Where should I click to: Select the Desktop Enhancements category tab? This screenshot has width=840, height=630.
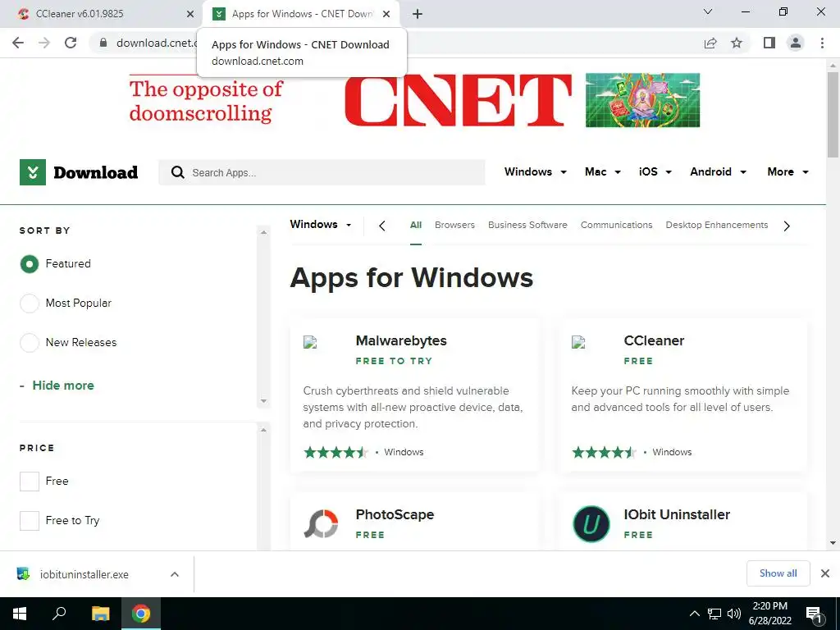click(717, 225)
